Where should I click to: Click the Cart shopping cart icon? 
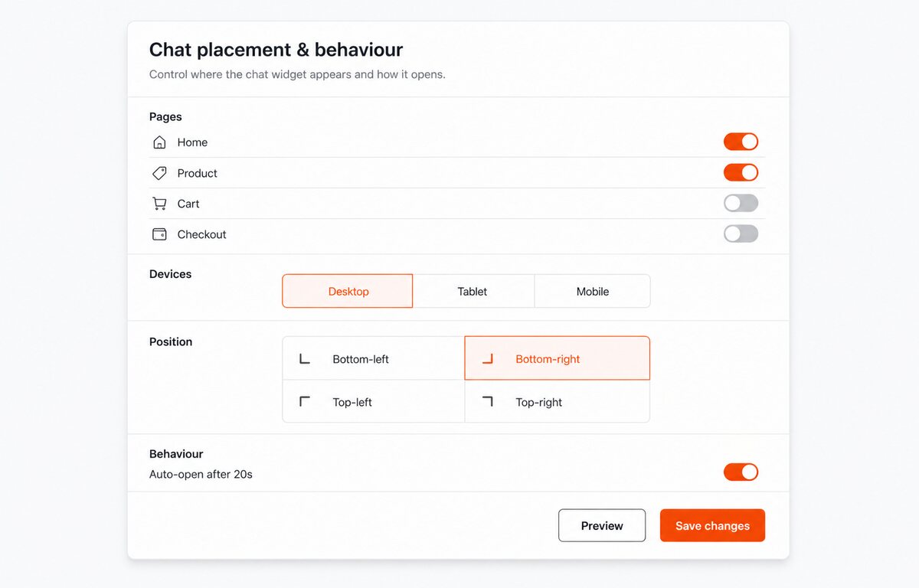[159, 204]
